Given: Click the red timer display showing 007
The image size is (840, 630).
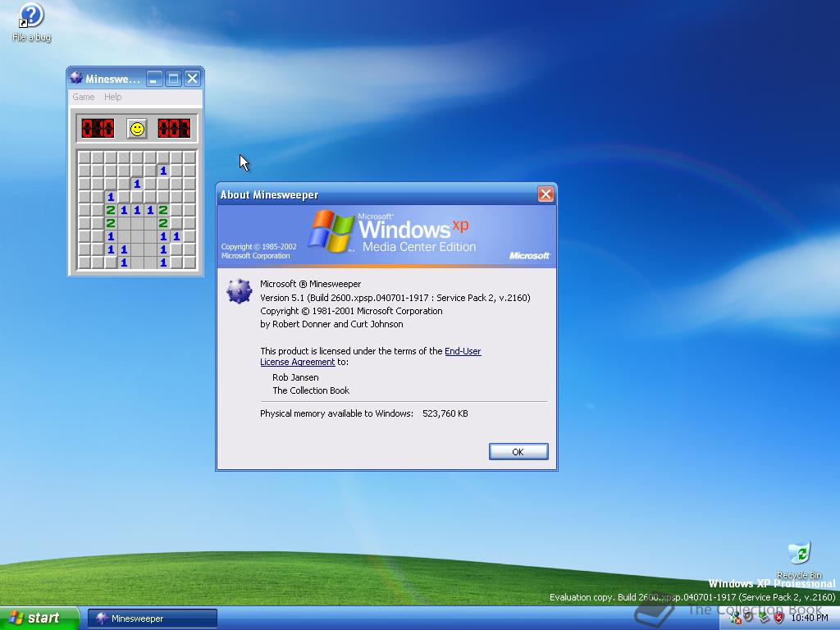Looking at the screenshot, I should 174,129.
